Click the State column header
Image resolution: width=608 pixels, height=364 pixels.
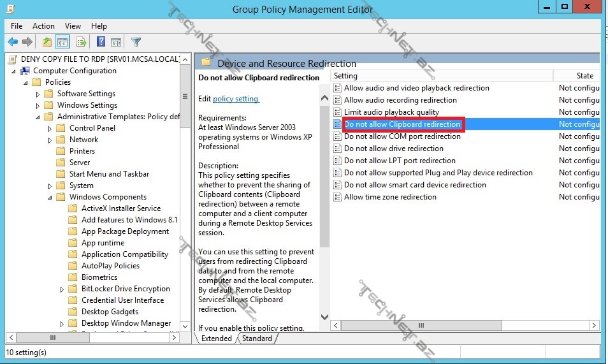pyautogui.click(x=577, y=76)
